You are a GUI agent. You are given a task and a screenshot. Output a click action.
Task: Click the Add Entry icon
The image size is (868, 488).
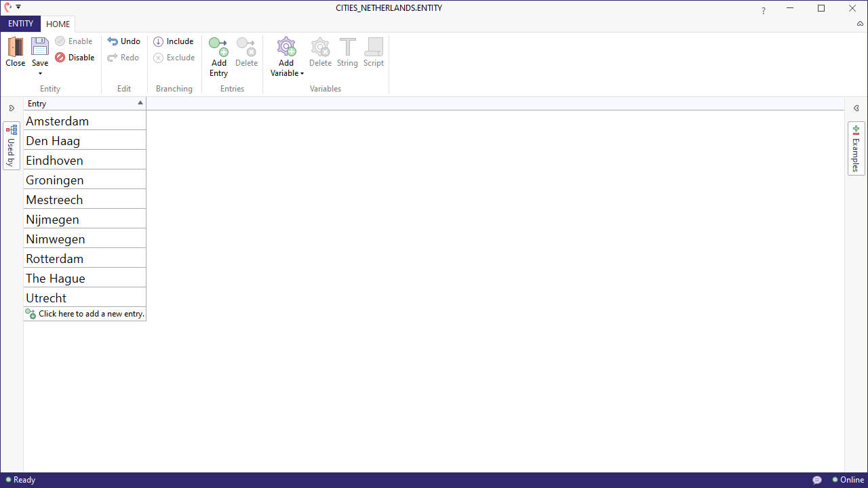click(218, 47)
